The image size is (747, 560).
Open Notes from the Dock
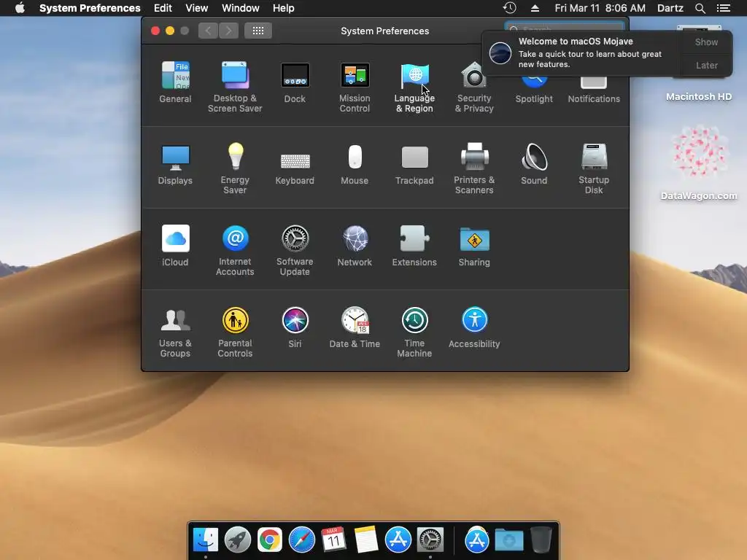click(x=366, y=540)
